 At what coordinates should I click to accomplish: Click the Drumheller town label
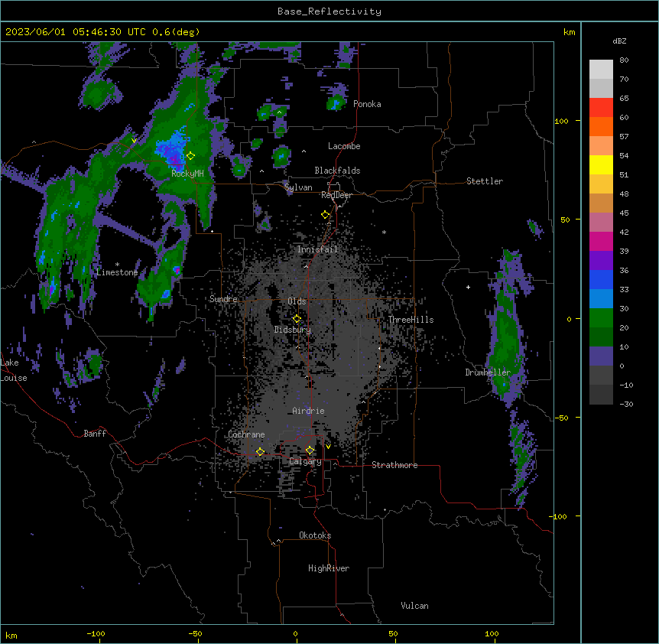pos(488,372)
